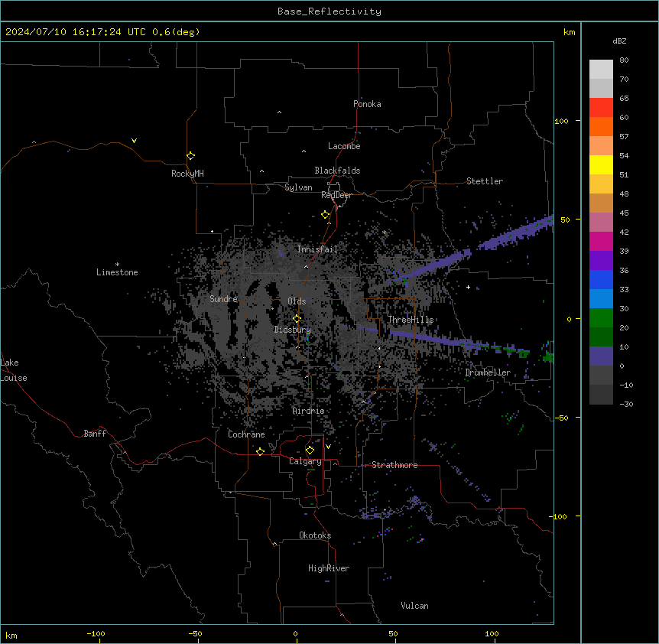Click the Cochrane label
The width and height of the screenshot is (659, 644).
pyautogui.click(x=246, y=434)
